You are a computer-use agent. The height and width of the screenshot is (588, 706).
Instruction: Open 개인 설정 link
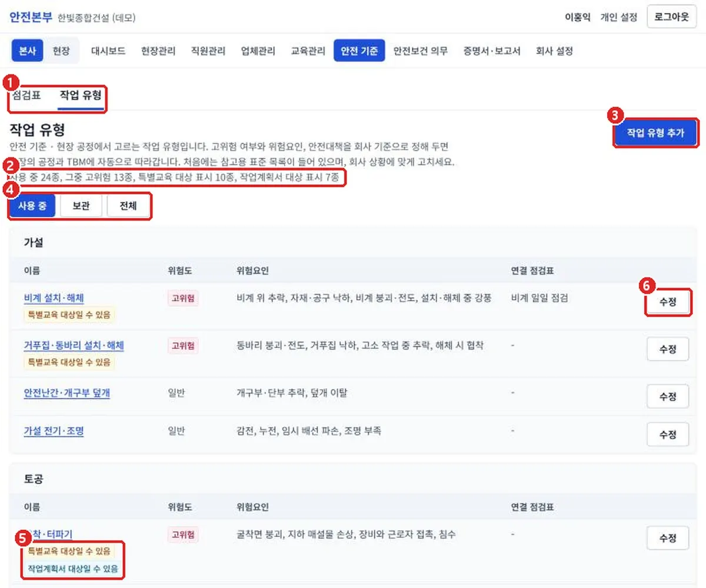pyautogui.click(x=618, y=17)
